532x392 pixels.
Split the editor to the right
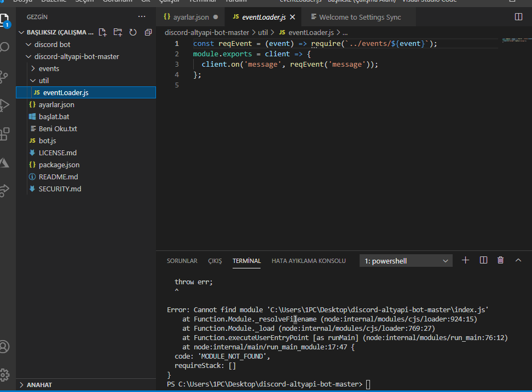(x=518, y=17)
